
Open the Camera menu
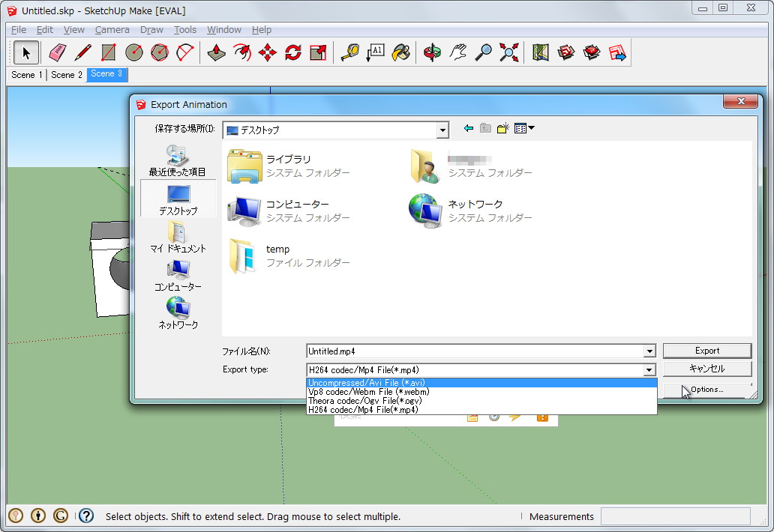112,29
